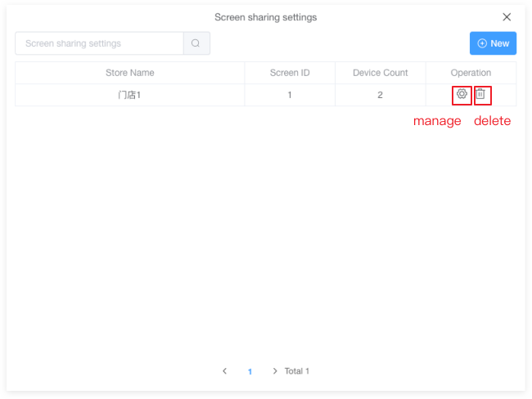Viewport: 532px width, 399px height.
Task: Click the Screen ID column header
Action: (290, 73)
